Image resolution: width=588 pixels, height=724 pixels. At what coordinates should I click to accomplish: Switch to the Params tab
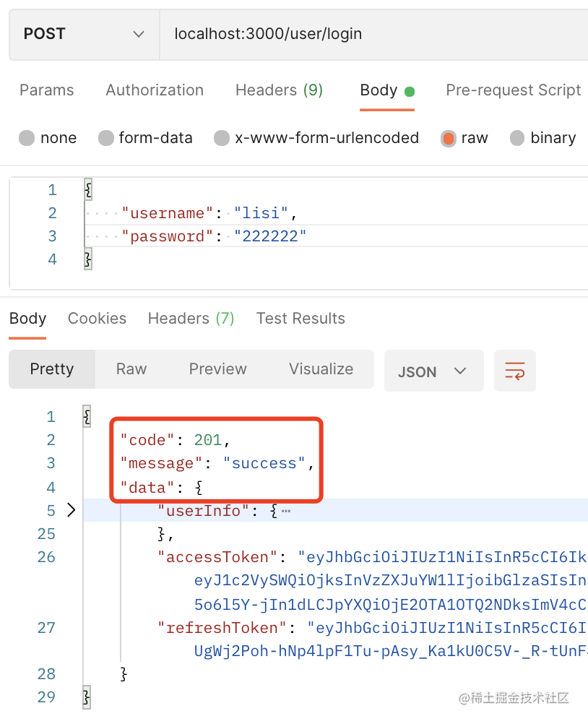tap(46, 90)
